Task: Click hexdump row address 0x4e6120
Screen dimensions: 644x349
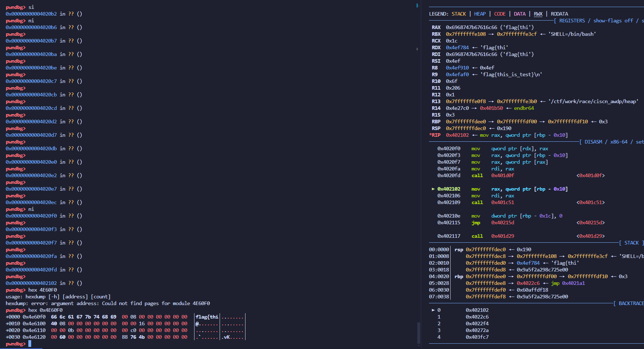Action: tap(34, 337)
